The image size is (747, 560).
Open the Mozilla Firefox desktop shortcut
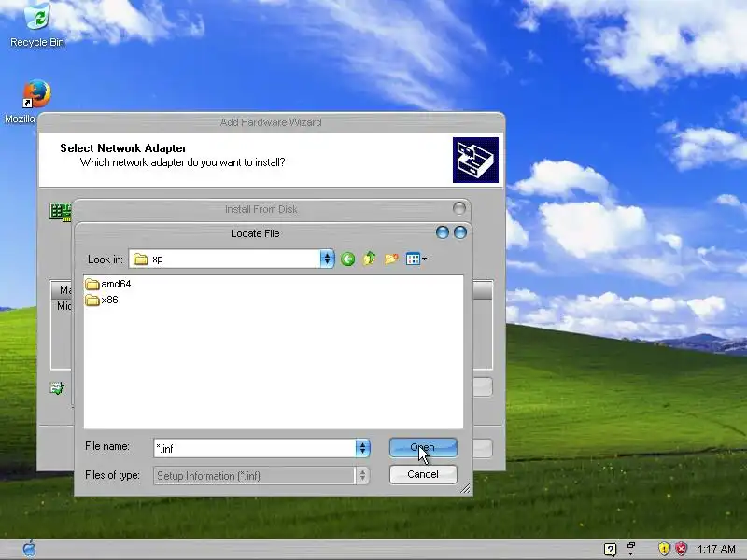pyautogui.click(x=36, y=94)
